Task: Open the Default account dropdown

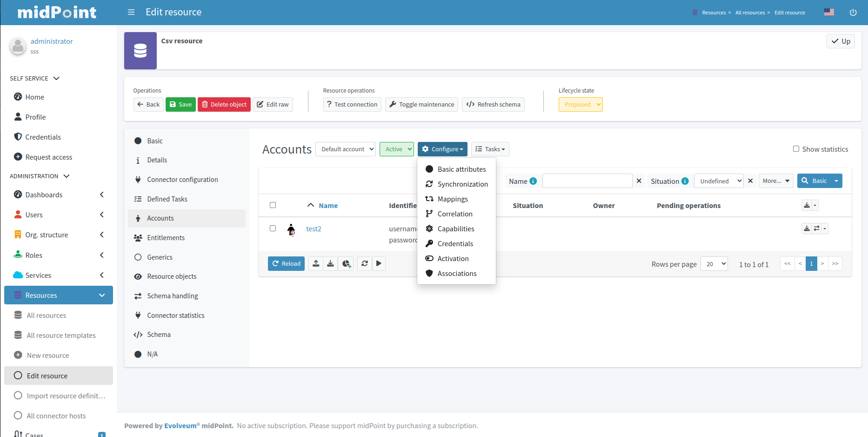Action: tap(346, 149)
